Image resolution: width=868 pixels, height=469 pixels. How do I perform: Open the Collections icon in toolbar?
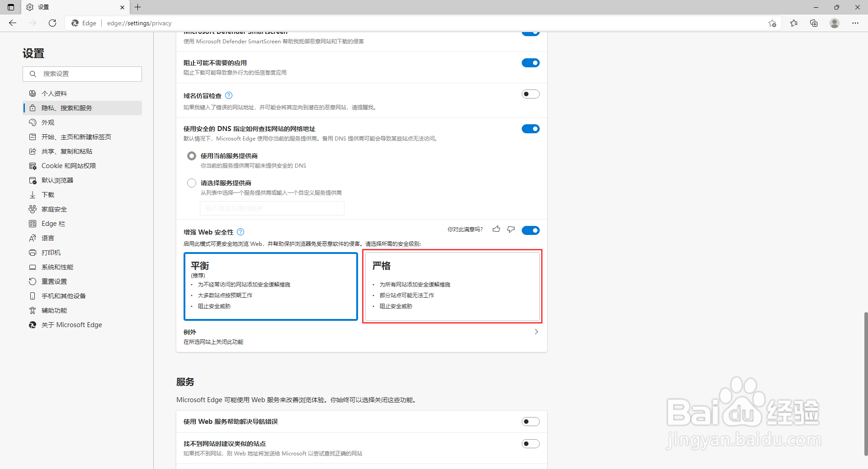[x=814, y=23]
